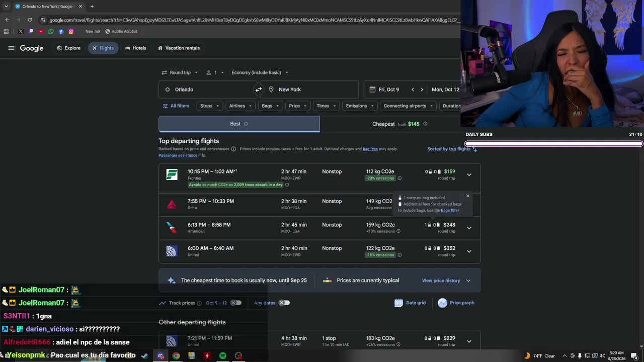Open the passenger count dropdown
This screenshot has width=644, height=362.
pyautogui.click(x=215, y=72)
